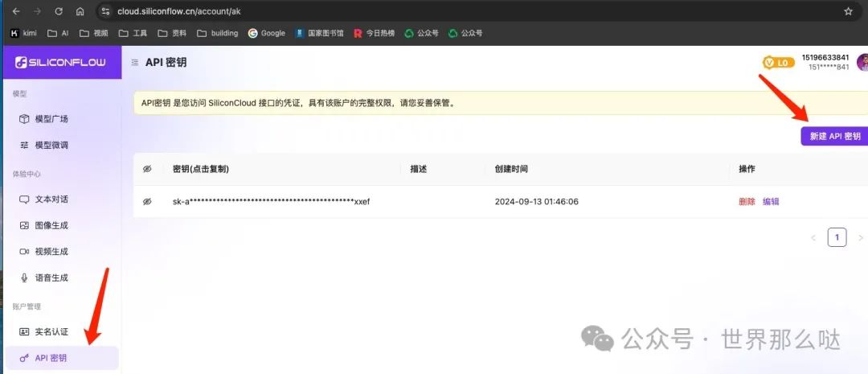Open the 国家图书馆 bookmark
Viewport: 868px width, 374px height.
click(x=319, y=33)
